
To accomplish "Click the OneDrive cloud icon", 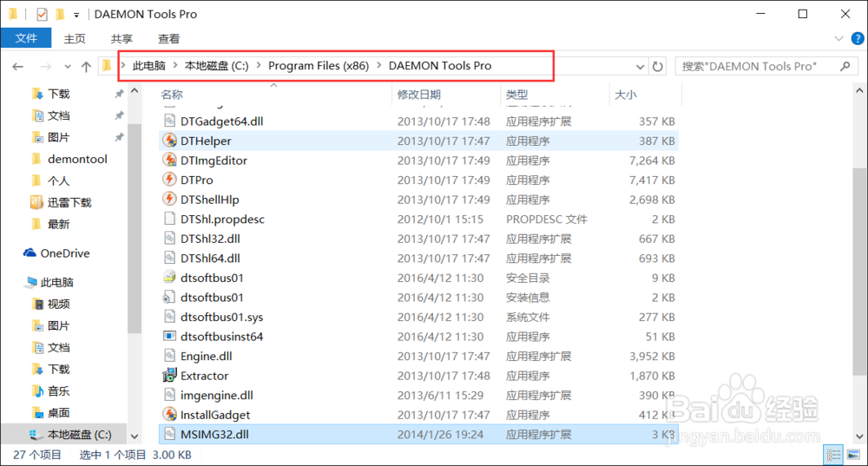I will [30, 253].
